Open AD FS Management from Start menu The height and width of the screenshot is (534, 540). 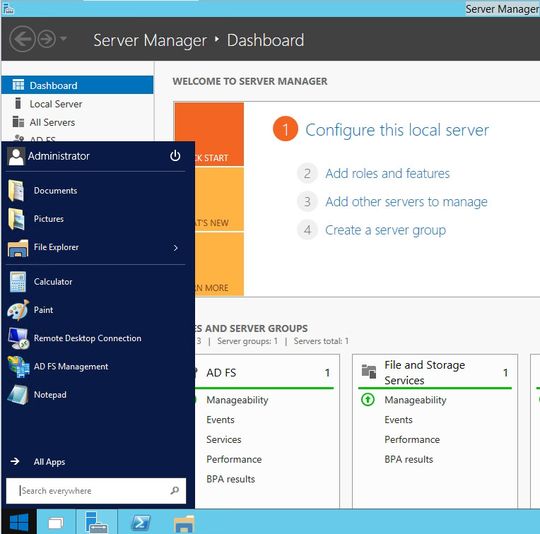[95, 366]
